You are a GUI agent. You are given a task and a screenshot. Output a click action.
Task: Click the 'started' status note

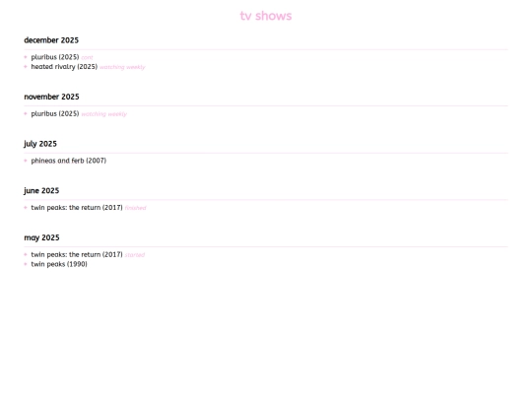coord(135,255)
